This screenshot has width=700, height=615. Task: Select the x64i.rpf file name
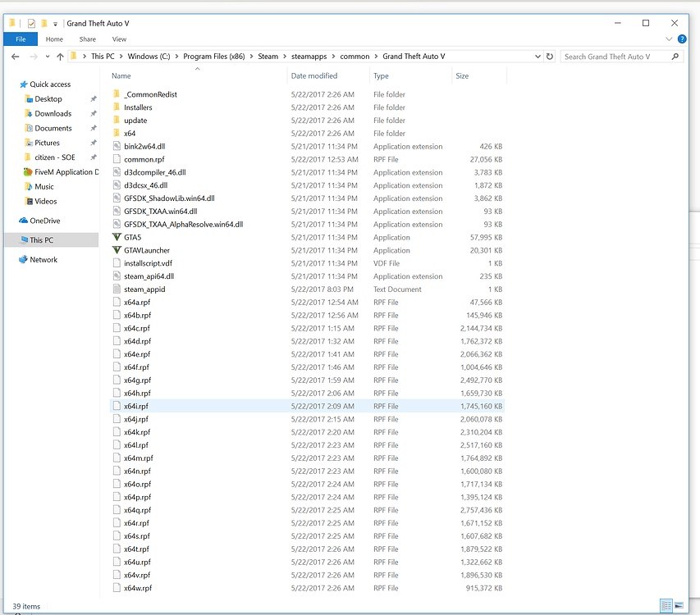tap(136, 406)
